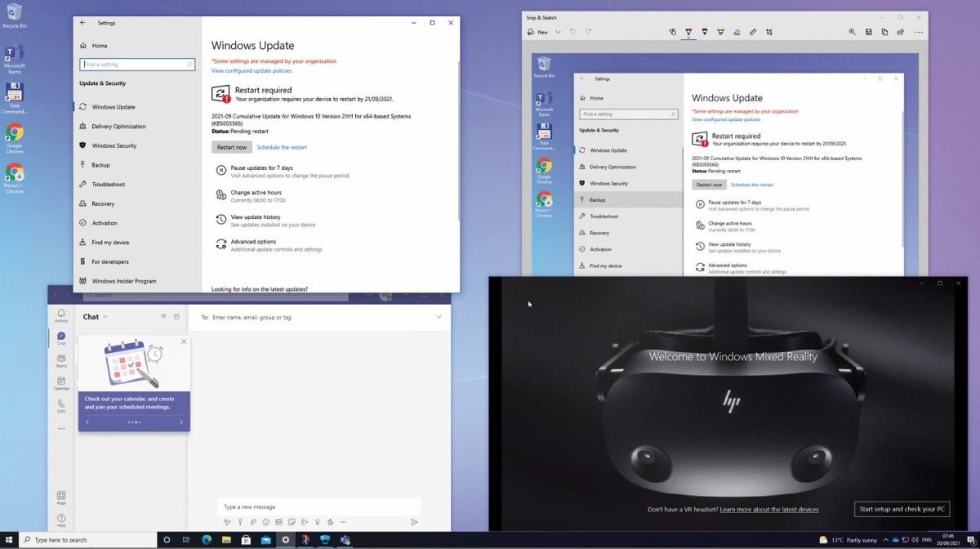This screenshot has height=549, width=980.
Task: Go back in the Settings window
Action: click(82, 23)
